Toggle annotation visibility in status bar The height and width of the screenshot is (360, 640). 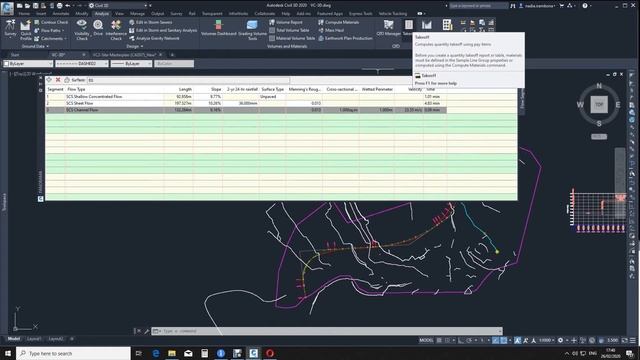pos(517,340)
